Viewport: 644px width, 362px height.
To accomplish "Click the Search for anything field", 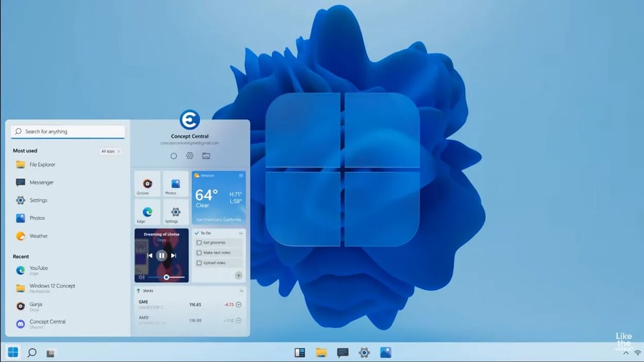I will click(67, 131).
